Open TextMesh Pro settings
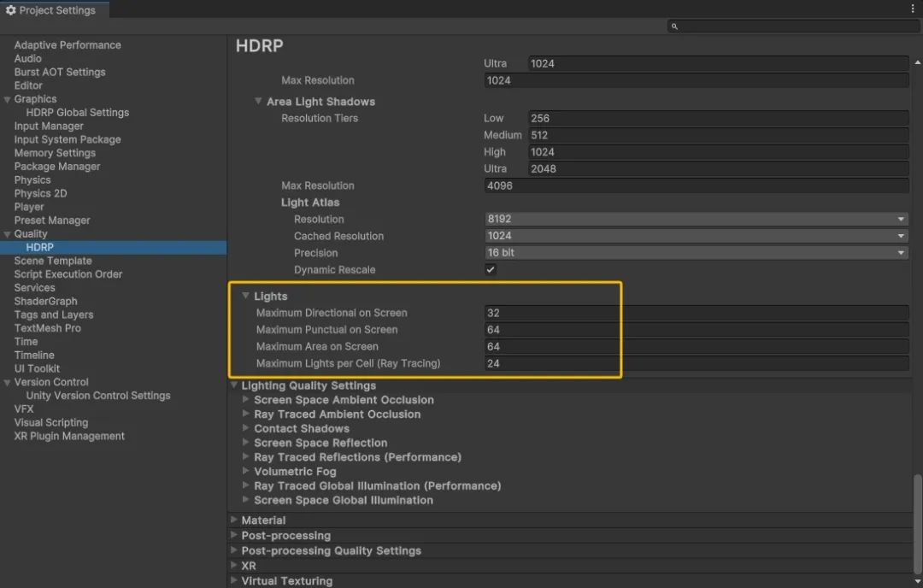Screen dimensions: 923x588 48,328
